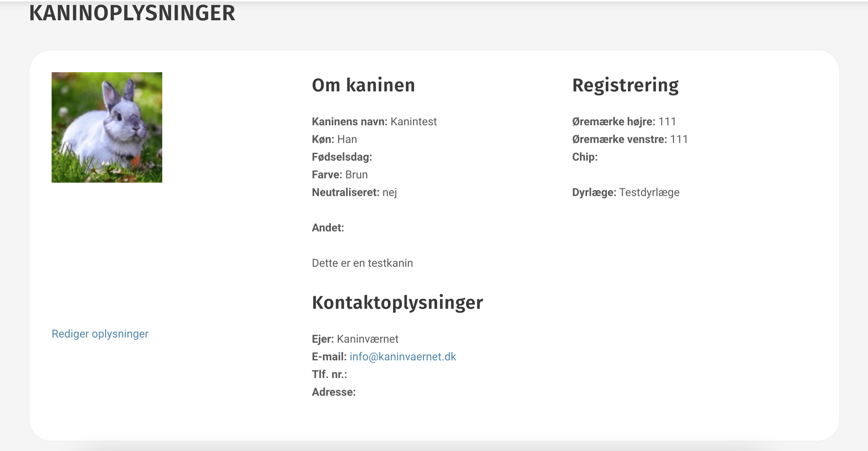
Task: Click the E-mail label
Action: tap(329, 357)
